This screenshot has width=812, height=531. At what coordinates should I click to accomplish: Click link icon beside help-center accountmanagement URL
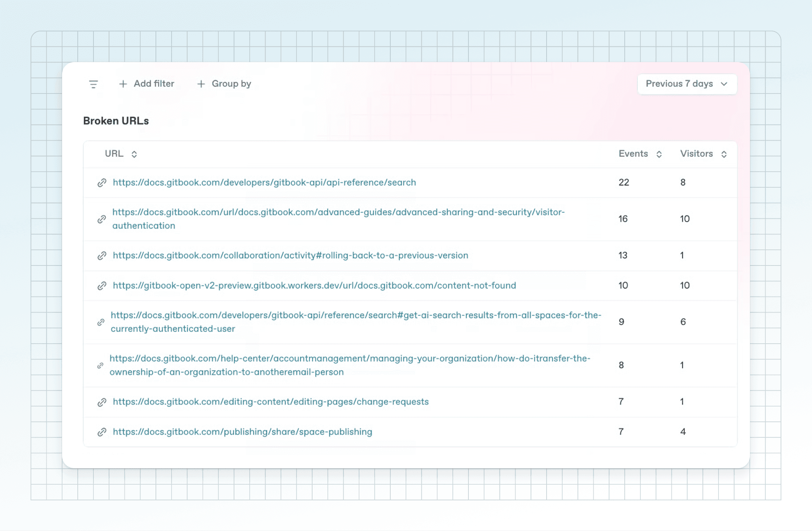[x=100, y=365]
